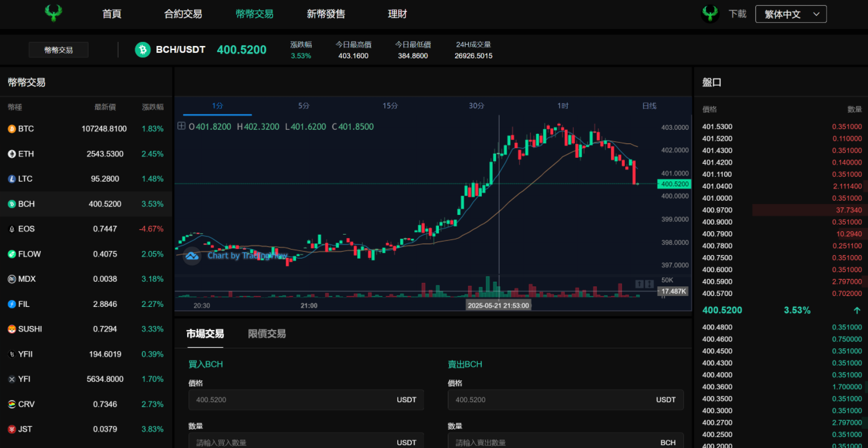The height and width of the screenshot is (448, 868).
Task: Click the volume pane move-up arrow
Action: 639,284
